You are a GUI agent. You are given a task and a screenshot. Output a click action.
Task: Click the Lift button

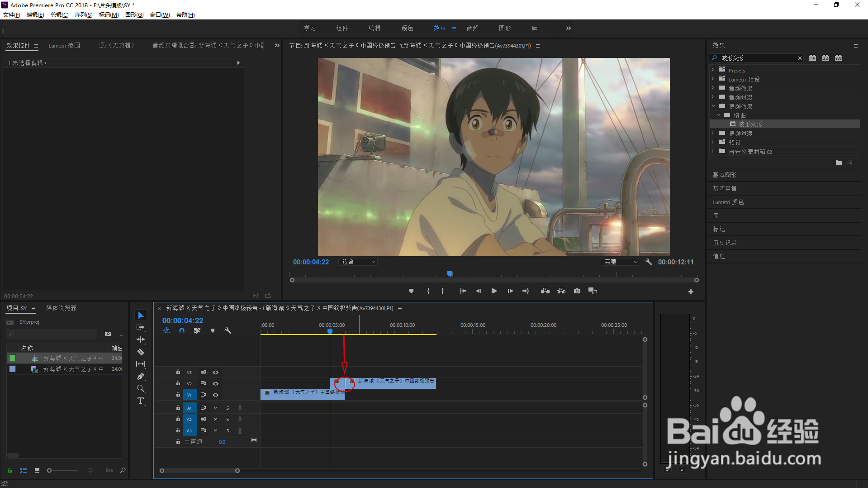[545, 291]
